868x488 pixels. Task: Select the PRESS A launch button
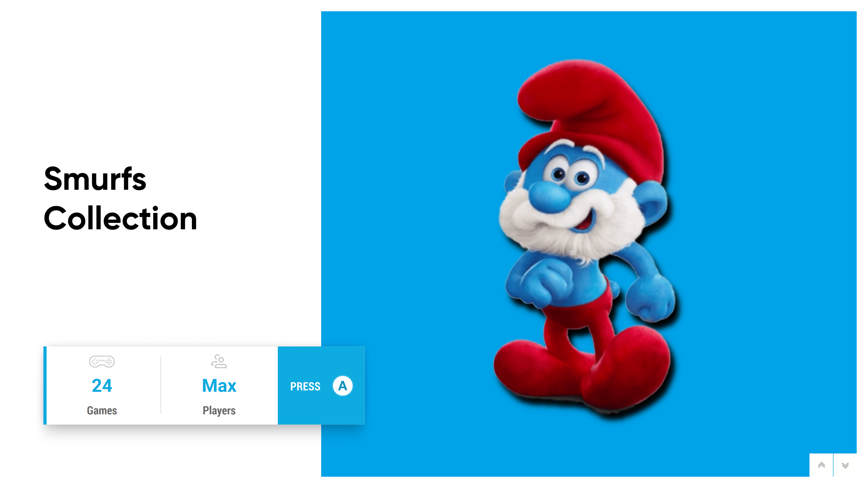coord(321,385)
